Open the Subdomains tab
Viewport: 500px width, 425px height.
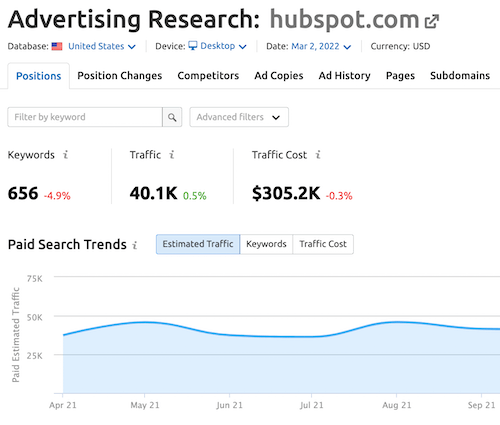tap(460, 76)
